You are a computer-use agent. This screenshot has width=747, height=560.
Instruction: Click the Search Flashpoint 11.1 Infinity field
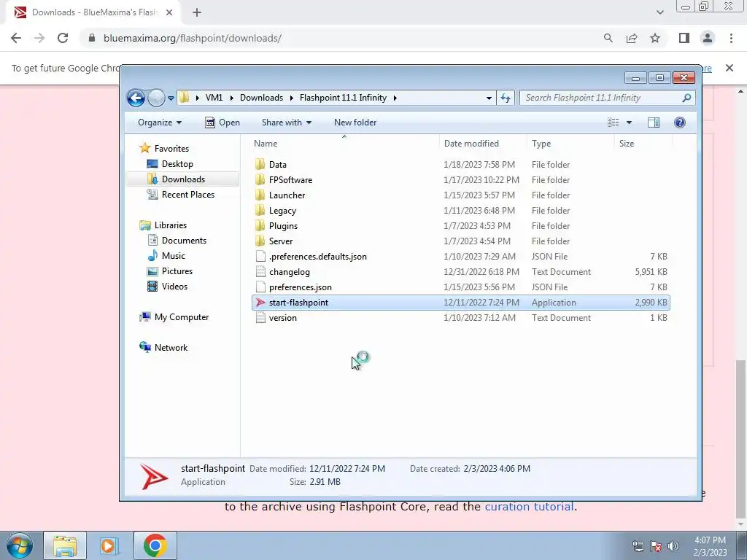point(608,98)
